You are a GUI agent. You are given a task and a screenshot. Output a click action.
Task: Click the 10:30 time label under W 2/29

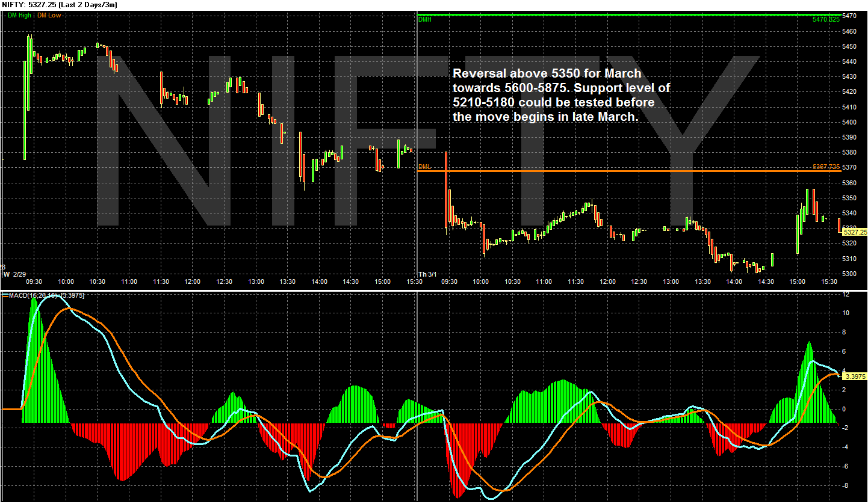pyautogui.click(x=97, y=281)
